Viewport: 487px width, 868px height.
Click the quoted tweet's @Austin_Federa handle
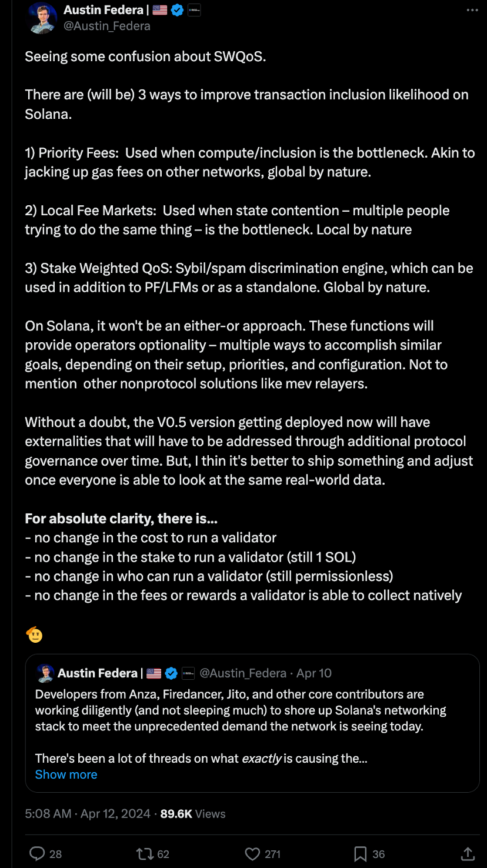[243, 673]
